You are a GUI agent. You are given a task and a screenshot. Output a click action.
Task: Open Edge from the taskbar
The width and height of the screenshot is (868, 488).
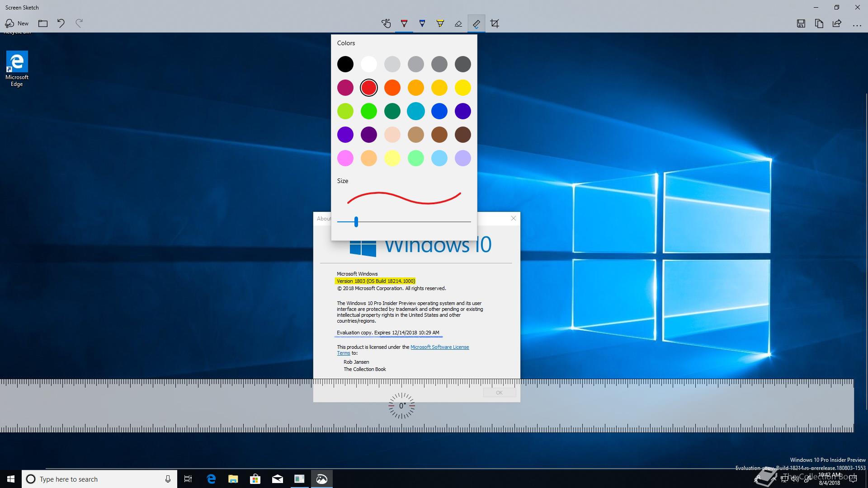[211, 479]
